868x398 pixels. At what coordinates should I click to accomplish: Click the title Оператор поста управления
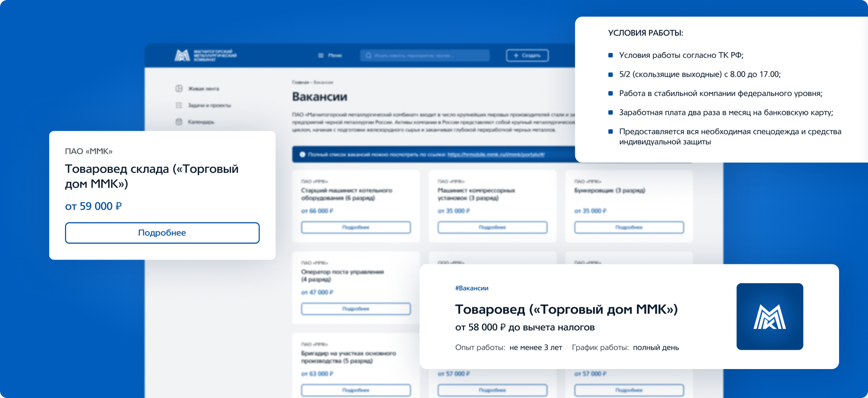point(342,275)
